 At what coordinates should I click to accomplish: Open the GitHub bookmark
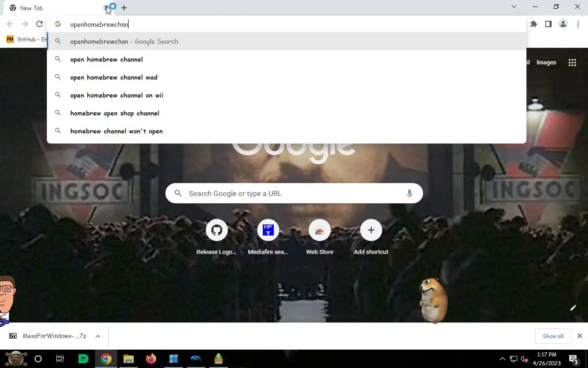tap(27, 40)
